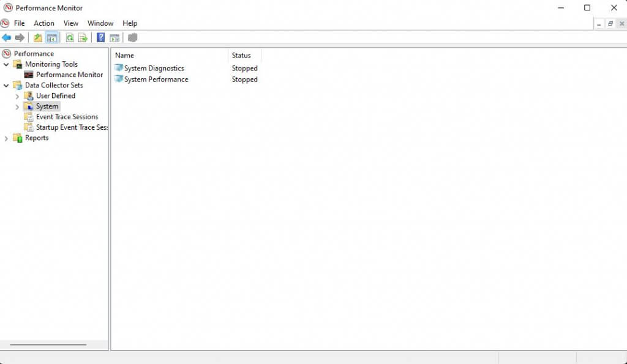Expand the User Defined tree node
The image size is (627, 364).
[17, 96]
